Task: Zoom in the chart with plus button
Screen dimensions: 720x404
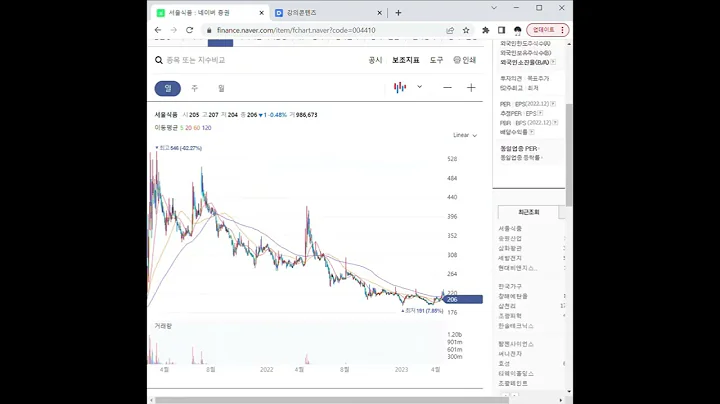Action: (471, 88)
